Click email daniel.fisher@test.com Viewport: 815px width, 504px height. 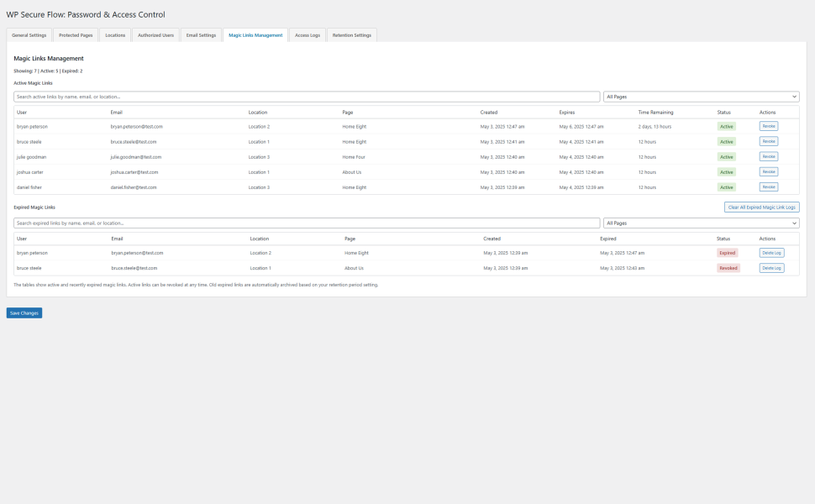pos(134,187)
